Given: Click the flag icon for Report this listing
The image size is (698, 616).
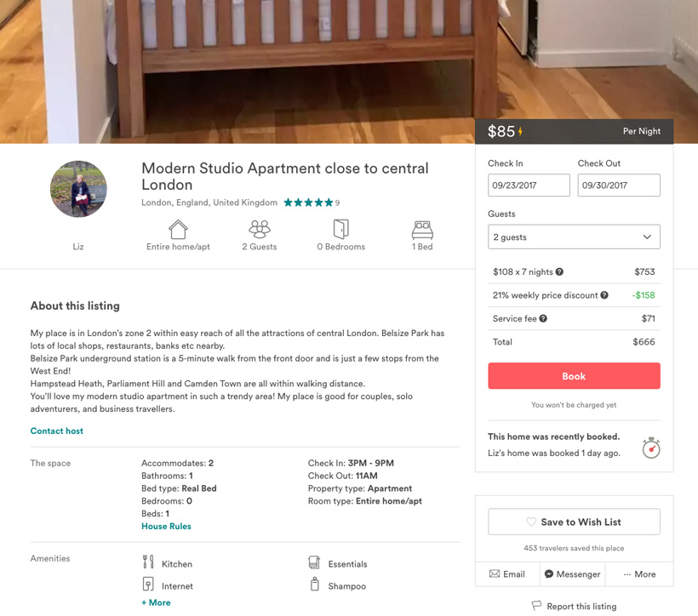Looking at the screenshot, I should click(x=536, y=606).
